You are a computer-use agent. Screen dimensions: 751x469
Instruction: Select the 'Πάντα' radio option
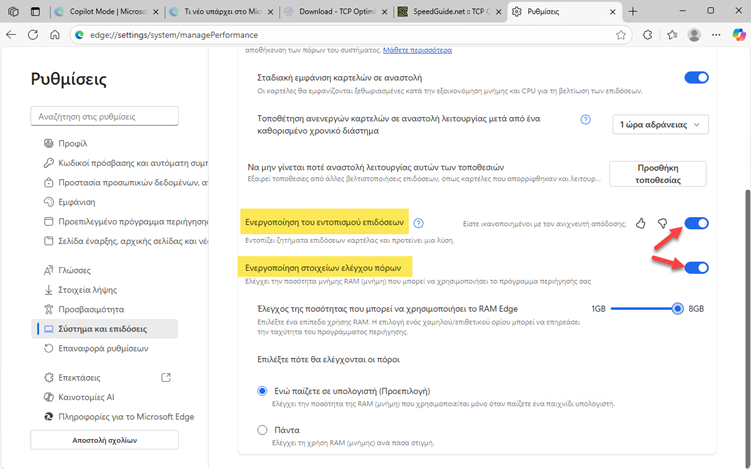point(263,429)
